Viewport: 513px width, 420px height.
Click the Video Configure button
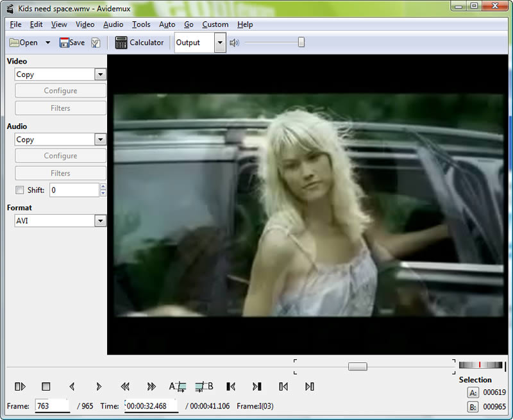[x=60, y=90]
